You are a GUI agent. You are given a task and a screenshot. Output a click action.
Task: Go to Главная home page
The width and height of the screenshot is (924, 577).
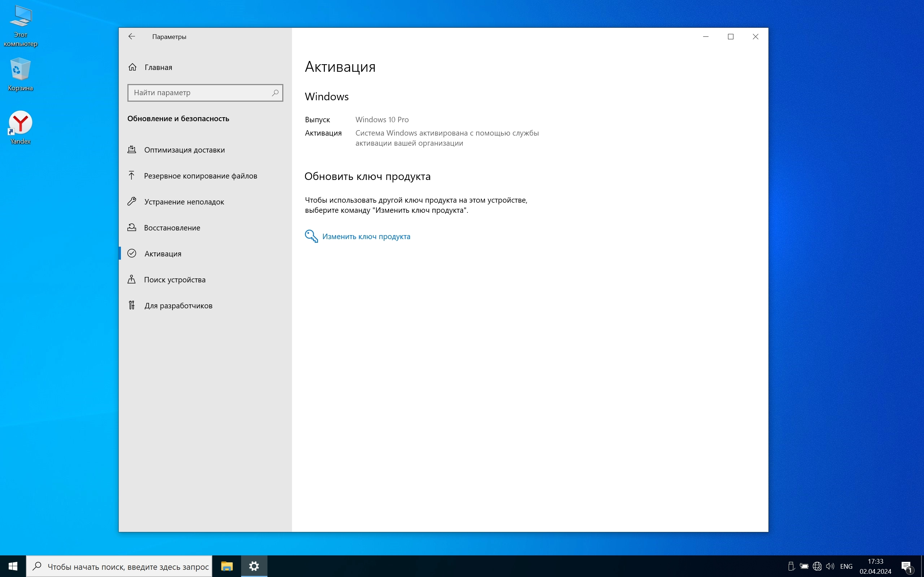[x=158, y=67]
